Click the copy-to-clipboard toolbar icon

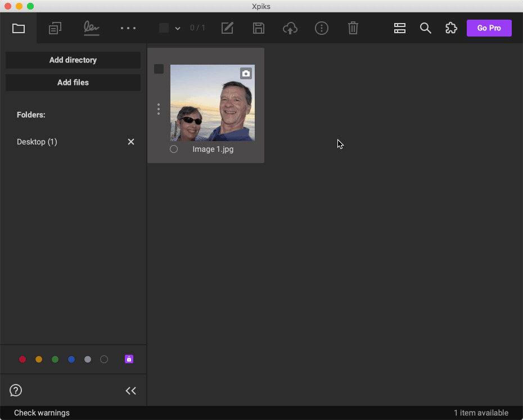click(55, 28)
